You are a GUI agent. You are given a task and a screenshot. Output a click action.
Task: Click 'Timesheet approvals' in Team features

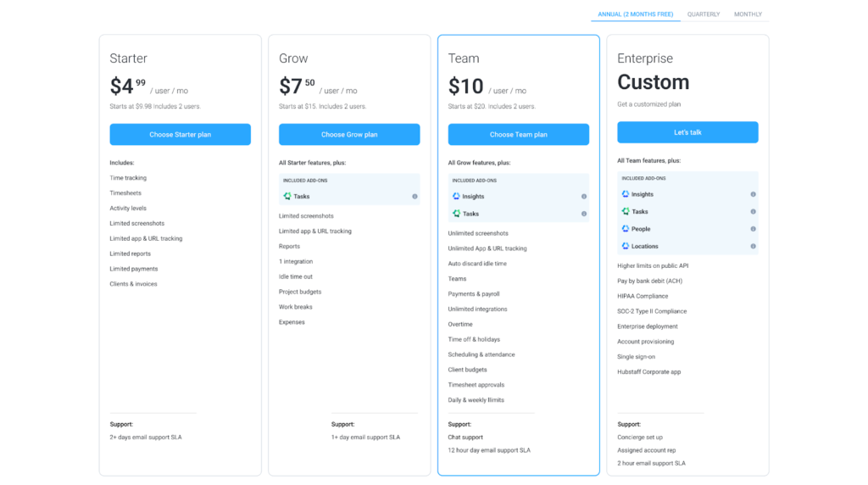click(x=476, y=385)
